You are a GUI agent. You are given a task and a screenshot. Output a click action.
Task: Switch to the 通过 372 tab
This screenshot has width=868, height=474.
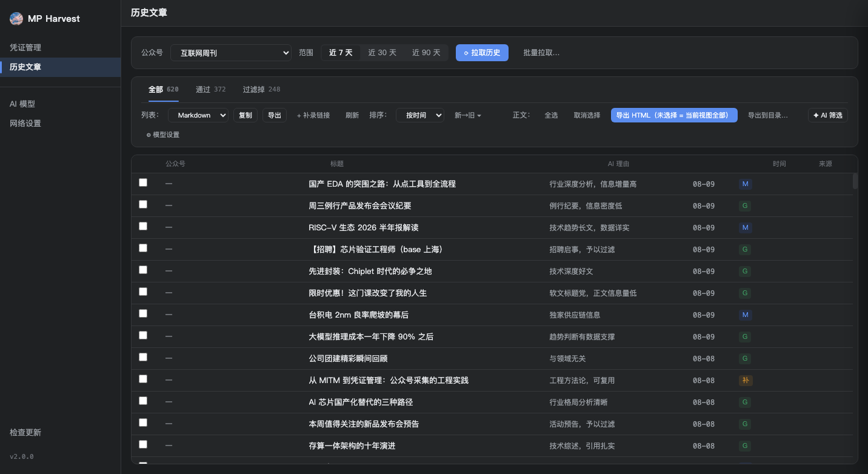click(211, 90)
